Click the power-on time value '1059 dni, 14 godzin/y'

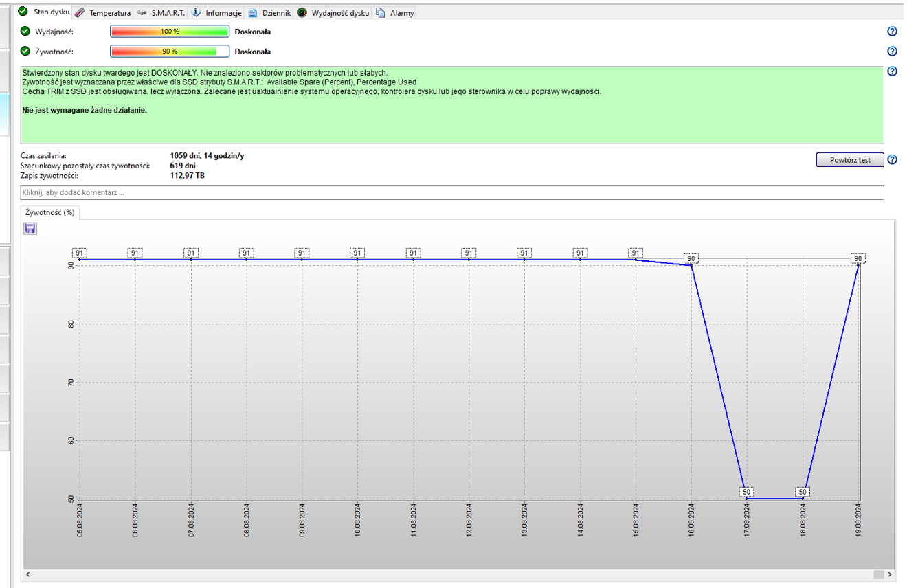(207, 156)
